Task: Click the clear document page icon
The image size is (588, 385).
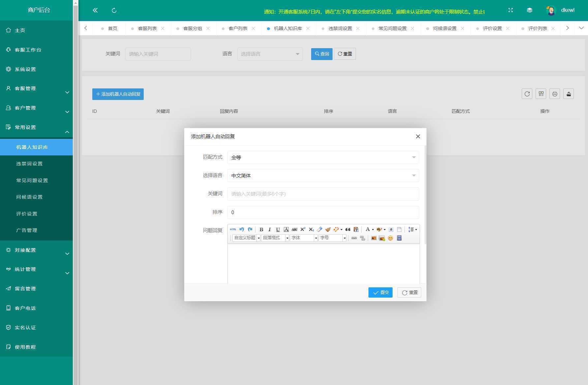Action: 399,229
